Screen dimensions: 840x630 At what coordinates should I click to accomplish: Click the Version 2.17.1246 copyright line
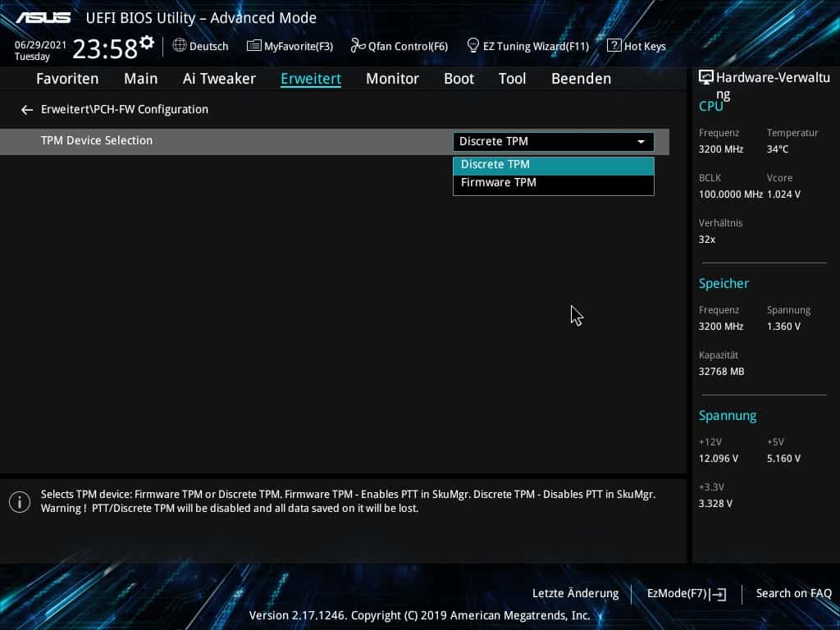(419, 615)
